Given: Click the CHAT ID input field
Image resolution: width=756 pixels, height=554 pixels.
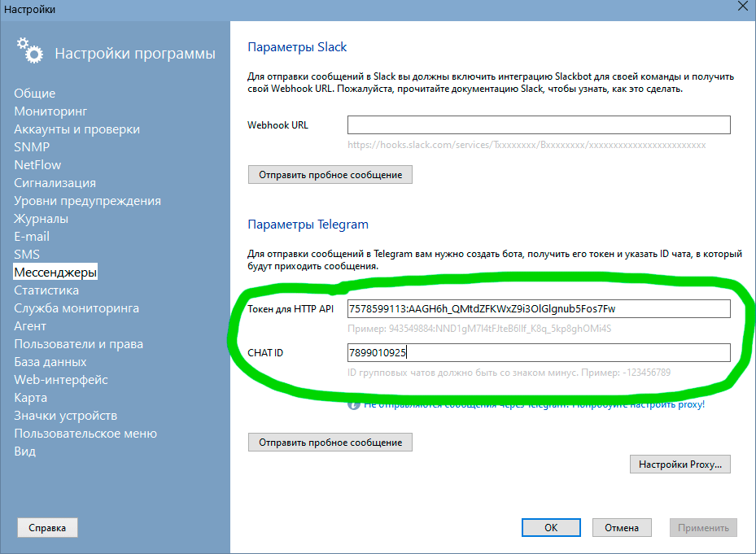Looking at the screenshot, I should click(x=539, y=352).
